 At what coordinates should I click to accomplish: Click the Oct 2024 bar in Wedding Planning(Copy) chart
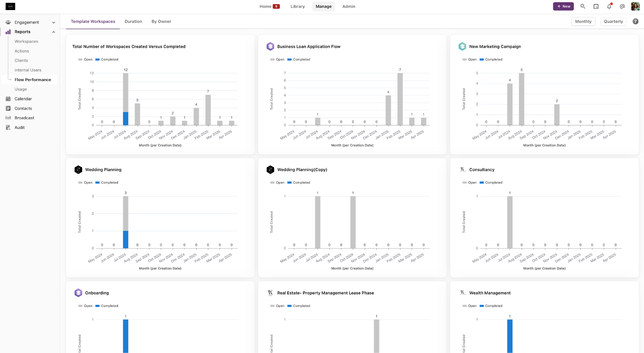[x=353, y=222]
